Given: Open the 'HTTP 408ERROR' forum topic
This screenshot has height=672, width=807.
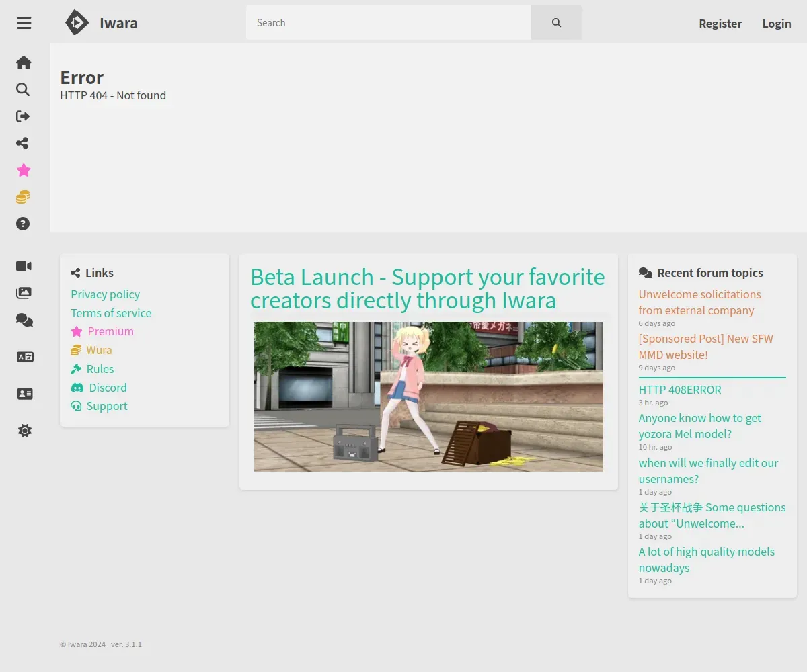Looking at the screenshot, I should point(680,390).
